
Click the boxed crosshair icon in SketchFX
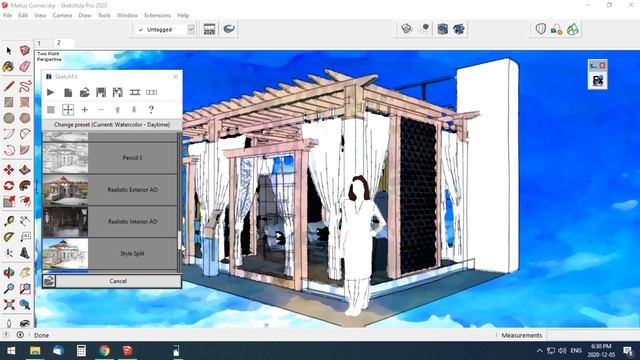(68, 109)
